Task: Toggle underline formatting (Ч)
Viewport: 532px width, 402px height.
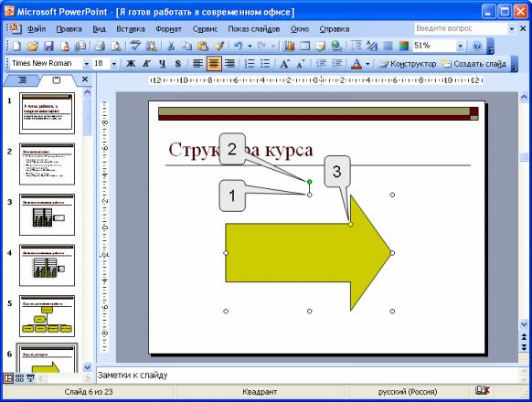Action: pyautogui.click(x=162, y=64)
